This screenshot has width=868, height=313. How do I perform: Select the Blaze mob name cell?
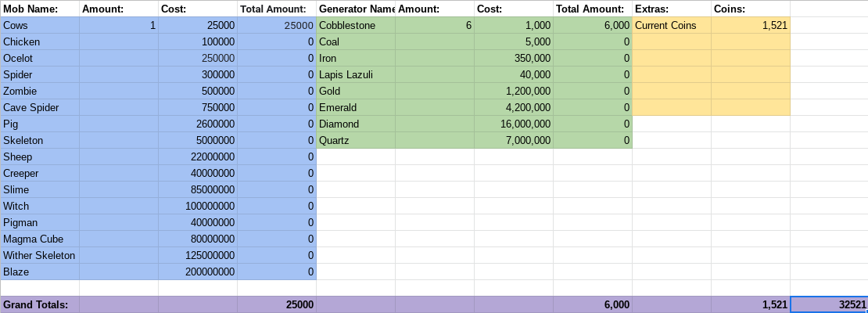[x=40, y=272]
